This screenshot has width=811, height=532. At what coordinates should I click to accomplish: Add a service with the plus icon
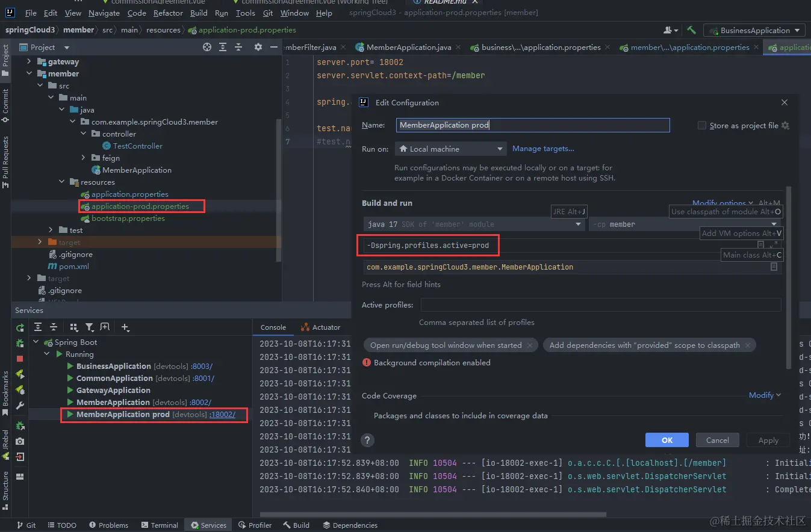click(125, 327)
